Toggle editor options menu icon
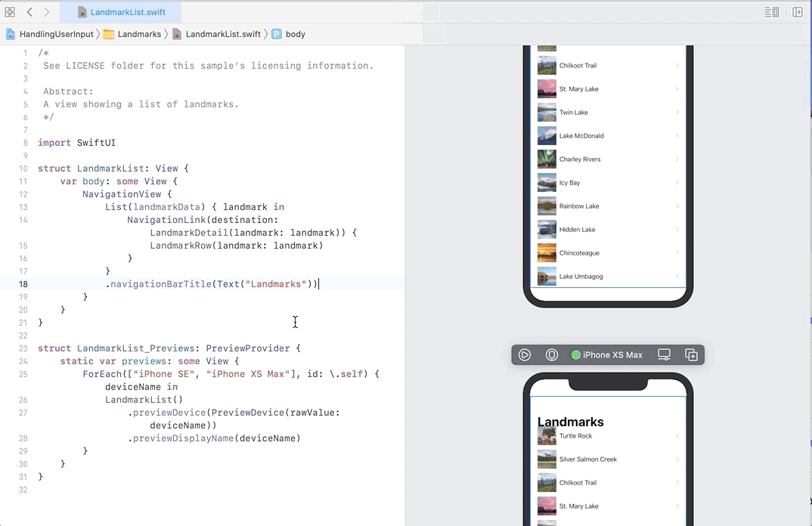 772,12
